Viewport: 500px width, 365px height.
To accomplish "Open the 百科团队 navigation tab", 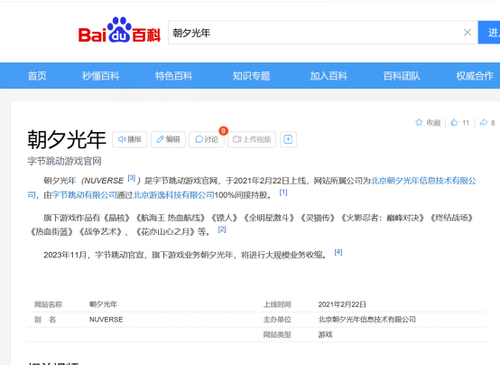I will point(402,76).
